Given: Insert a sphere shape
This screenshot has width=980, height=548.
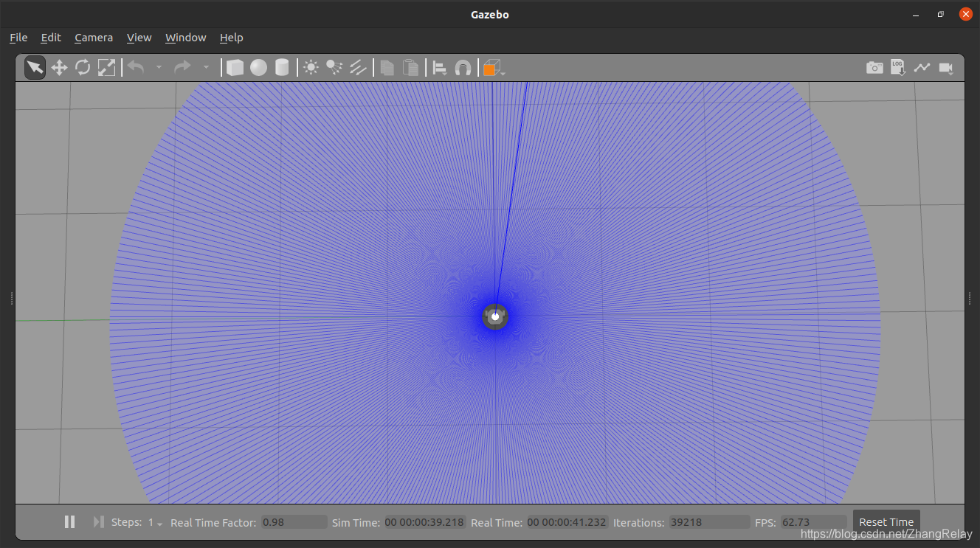Looking at the screenshot, I should (x=258, y=68).
